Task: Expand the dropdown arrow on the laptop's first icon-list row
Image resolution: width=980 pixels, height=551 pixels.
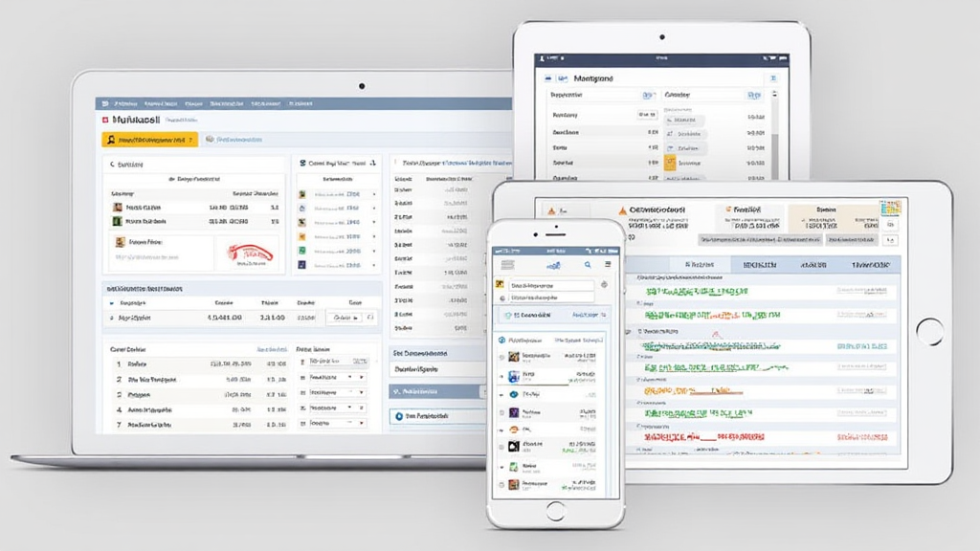Action: (x=373, y=193)
